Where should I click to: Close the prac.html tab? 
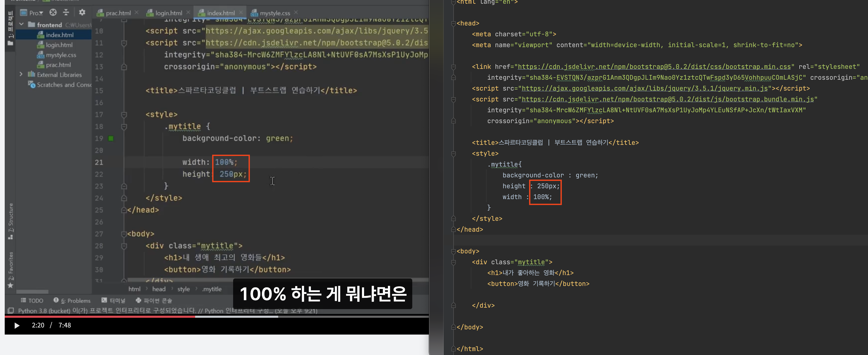[x=136, y=13]
